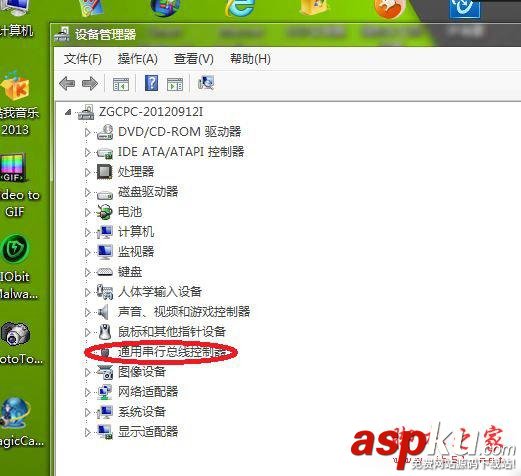
Task: Click the IObit Malware desktop icon
Action: coord(15,249)
